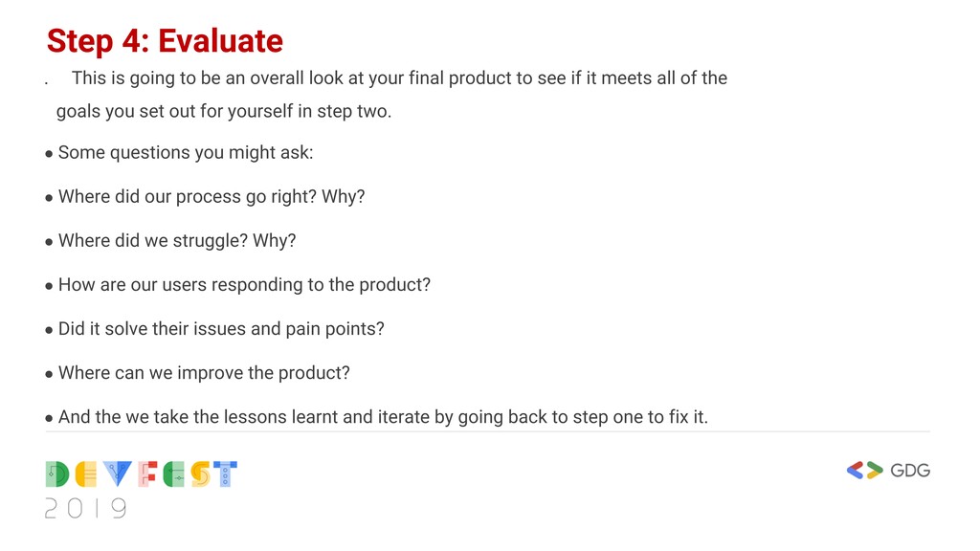Viewport: 980px width, 551px height.
Task: Click the red F letter in DevFest logo
Action: (x=147, y=474)
